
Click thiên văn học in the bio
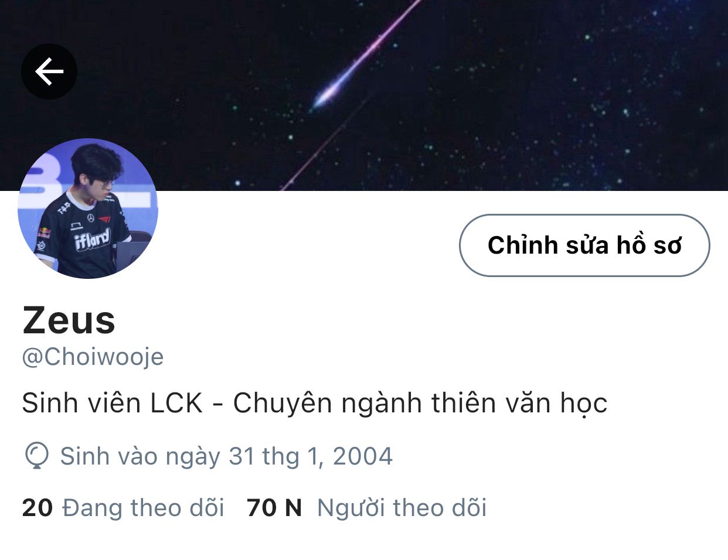pos(519,403)
